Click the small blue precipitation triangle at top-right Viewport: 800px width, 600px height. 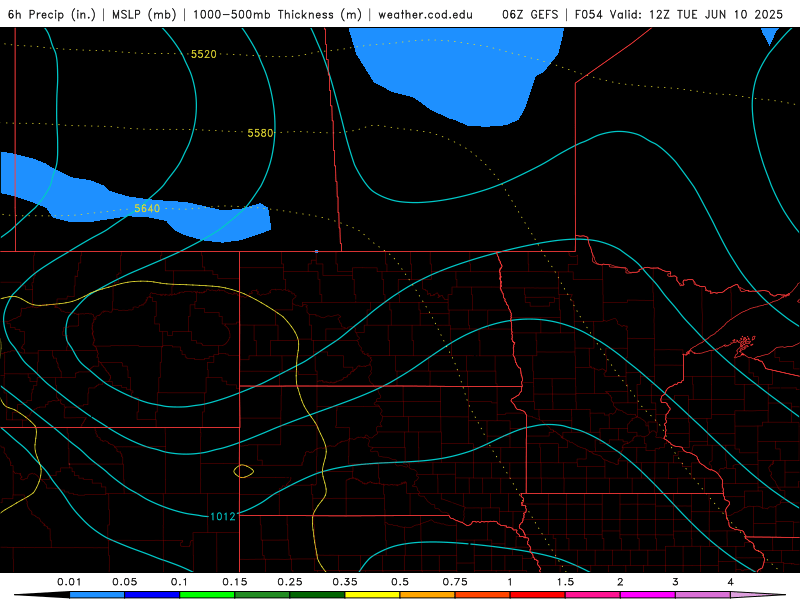pos(769,36)
